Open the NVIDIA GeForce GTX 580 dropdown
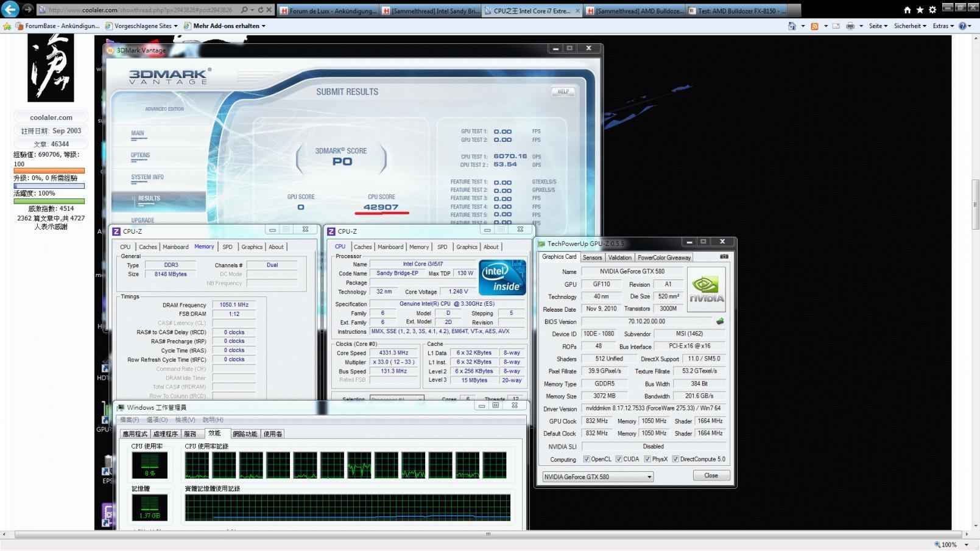This screenshot has width=980, height=551. (x=598, y=477)
